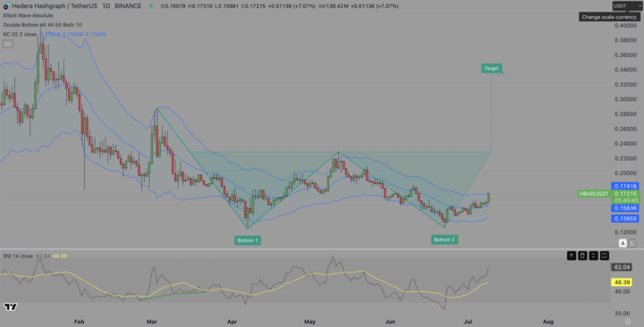Screen dimensions: 644x327
Task: Click the Apr label on the time axis
Action: (x=232, y=322)
